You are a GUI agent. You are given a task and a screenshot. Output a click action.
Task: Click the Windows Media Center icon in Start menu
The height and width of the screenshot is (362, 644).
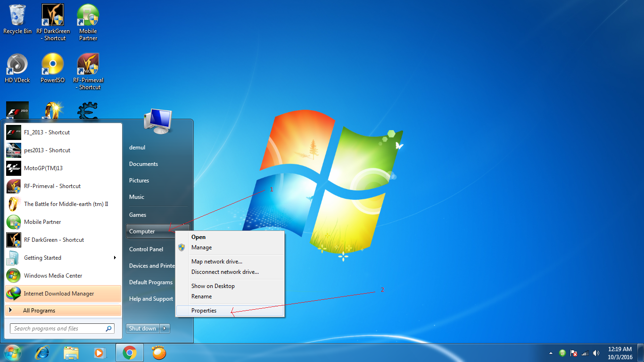click(x=14, y=276)
